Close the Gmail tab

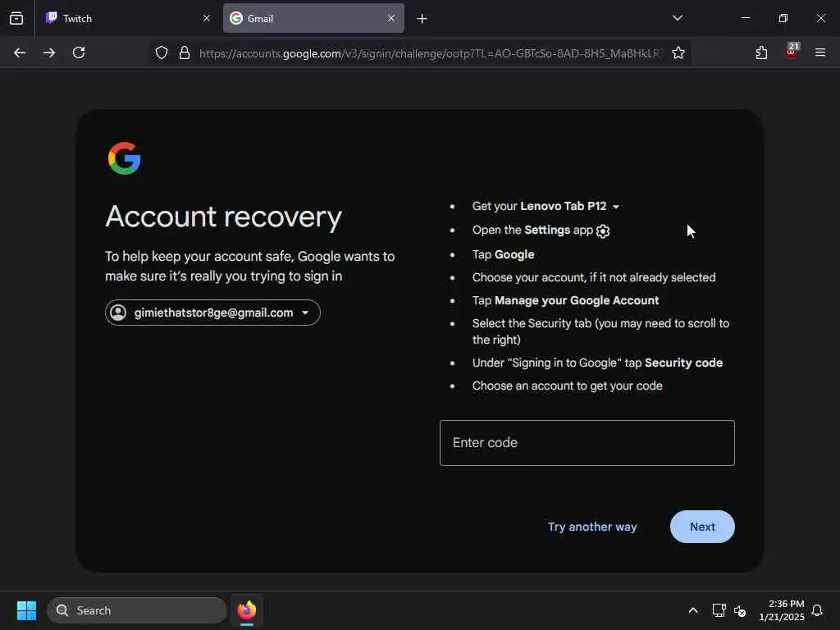coord(391,18)
